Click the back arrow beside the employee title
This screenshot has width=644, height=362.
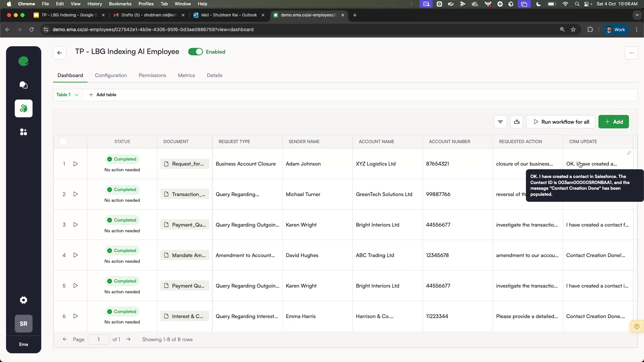pyautogui.click(x=59, y=53)
